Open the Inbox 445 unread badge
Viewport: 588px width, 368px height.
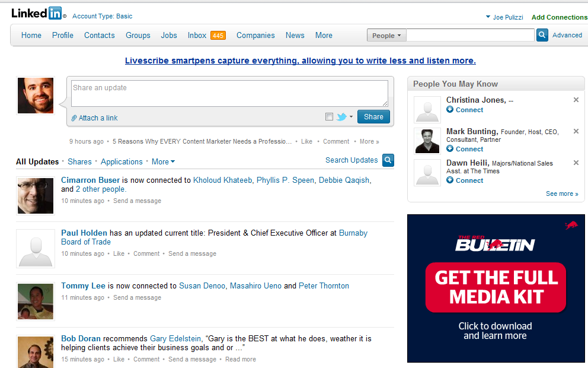pos(218,36)
